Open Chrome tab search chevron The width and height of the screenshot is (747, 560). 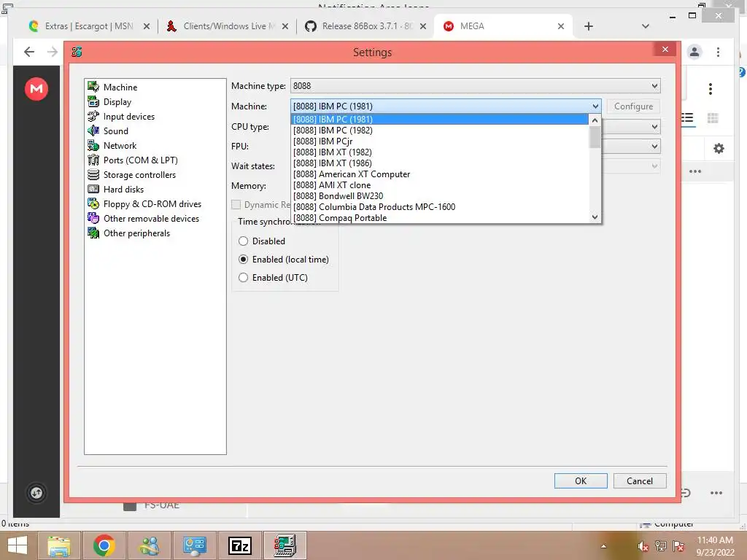[x=646, y=26]
